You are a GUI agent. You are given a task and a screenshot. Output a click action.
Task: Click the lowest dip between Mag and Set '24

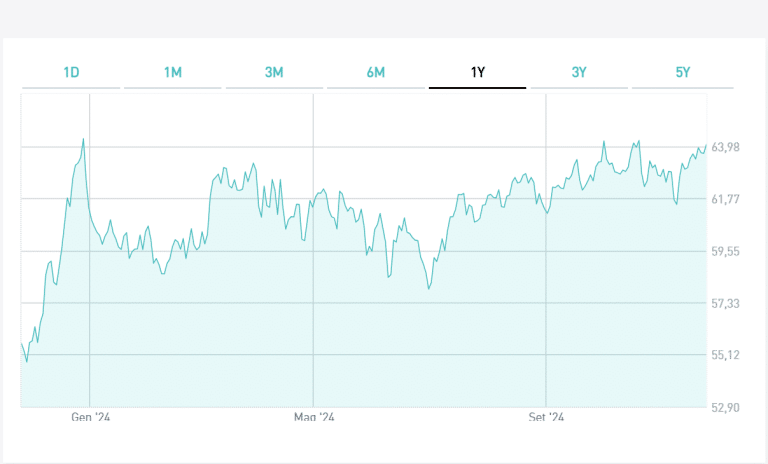(x=428, y=289)
